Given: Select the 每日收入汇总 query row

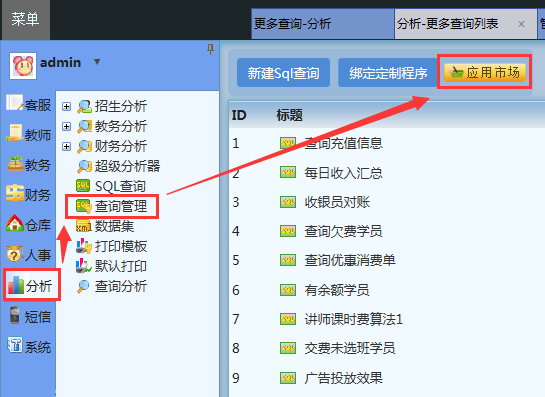Looking at the screenshot, I should (x=386, y=173).
